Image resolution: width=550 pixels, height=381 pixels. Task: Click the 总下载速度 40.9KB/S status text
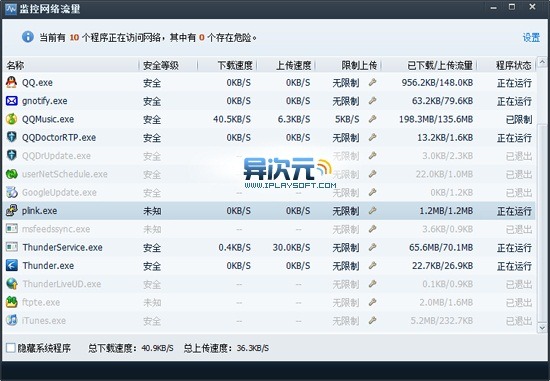[x=130, y=348]
